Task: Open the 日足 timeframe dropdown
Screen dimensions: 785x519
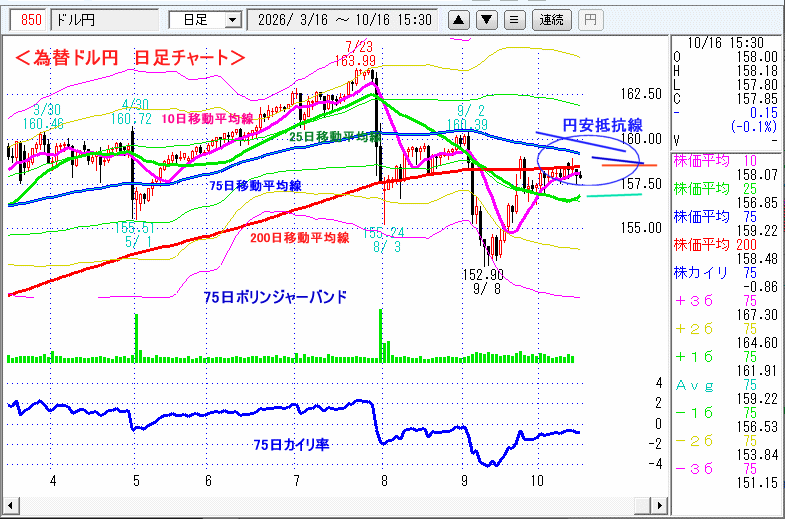Action: pyautogui.click(x=232, y=20)
